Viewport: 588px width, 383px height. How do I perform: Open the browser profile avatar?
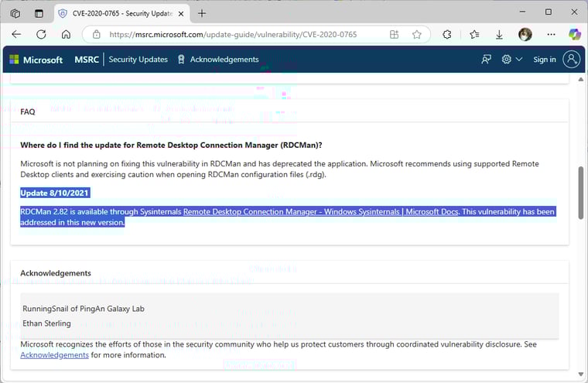point(525,35)
